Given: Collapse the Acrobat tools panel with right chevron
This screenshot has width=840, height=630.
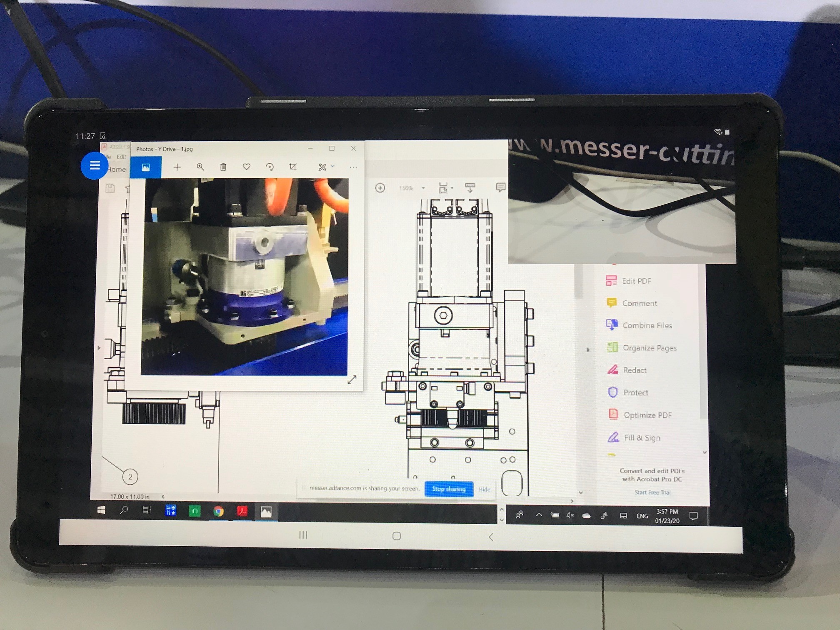Looking at the screenshot, I should click(588, 349).
